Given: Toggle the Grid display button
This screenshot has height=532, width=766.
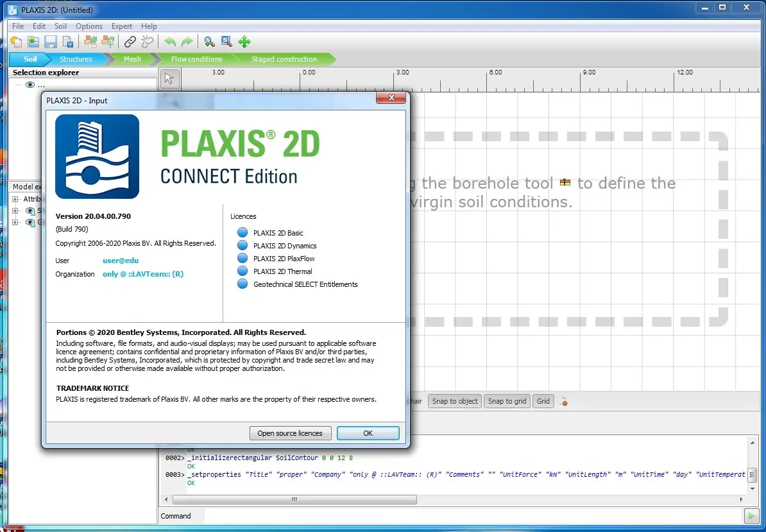Looking at the screenshot, I should pyautogui.click(x=543, y=401).
